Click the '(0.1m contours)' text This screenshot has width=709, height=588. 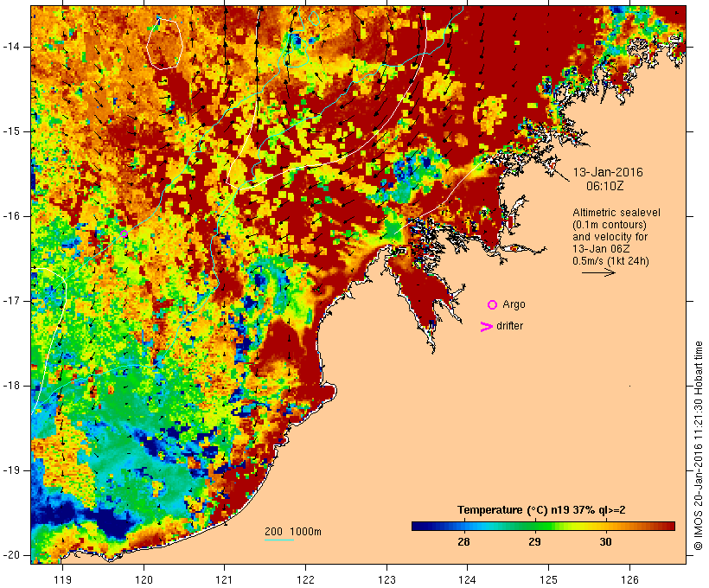point(609,225)
